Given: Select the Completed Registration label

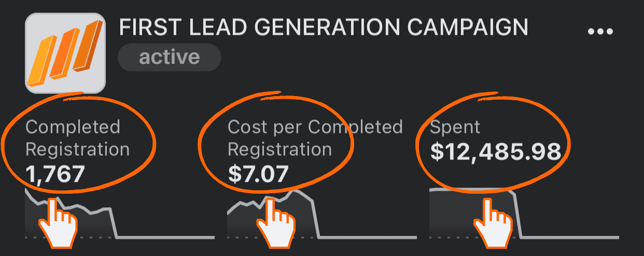Looking at the screenshot, I should click(77, 138).
